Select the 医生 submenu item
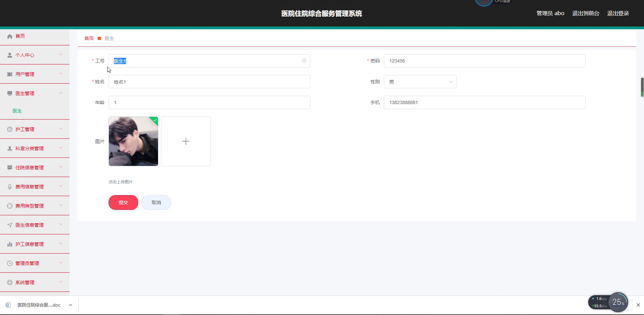644x315 pixels. pos(17,111)
